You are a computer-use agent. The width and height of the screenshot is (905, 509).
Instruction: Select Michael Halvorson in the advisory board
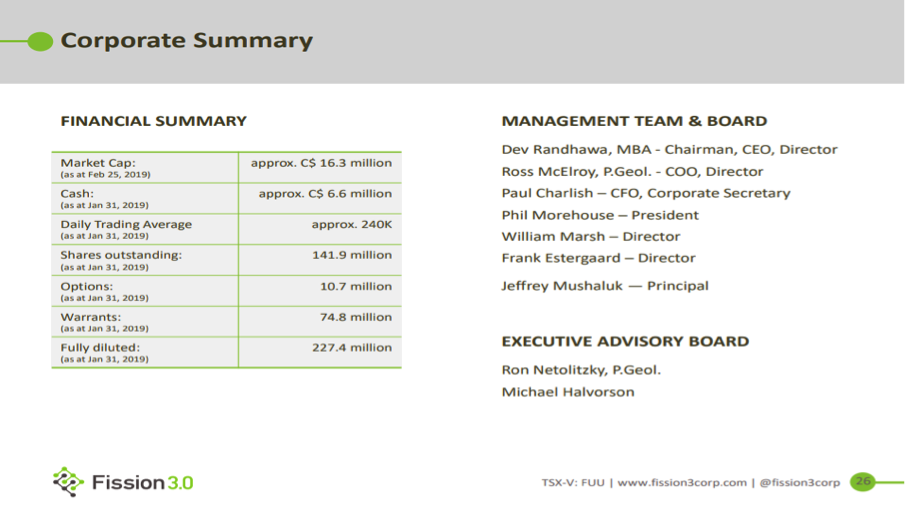click(567, 391)
